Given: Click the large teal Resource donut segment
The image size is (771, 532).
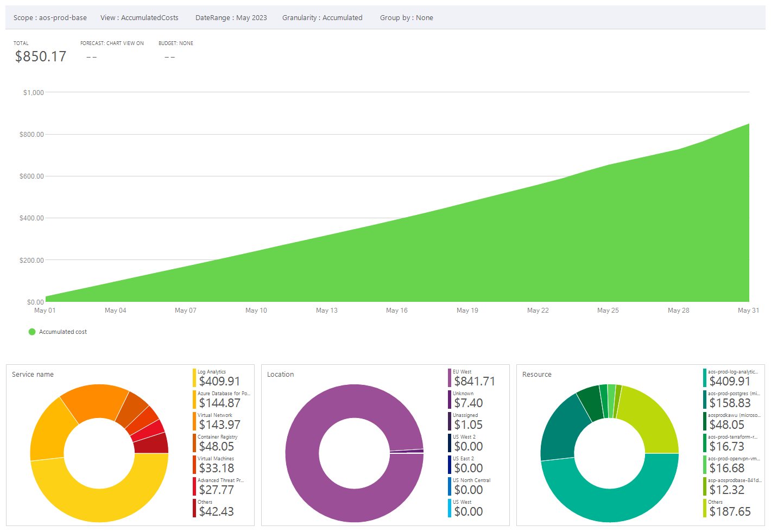Looking at the screenshot, I should coord(610,505).
